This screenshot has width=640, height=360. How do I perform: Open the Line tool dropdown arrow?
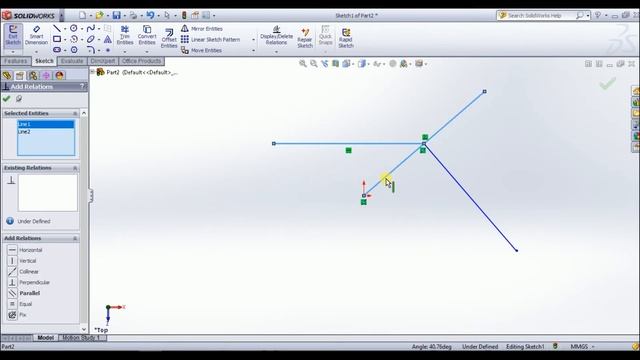(x=65, y=29)
